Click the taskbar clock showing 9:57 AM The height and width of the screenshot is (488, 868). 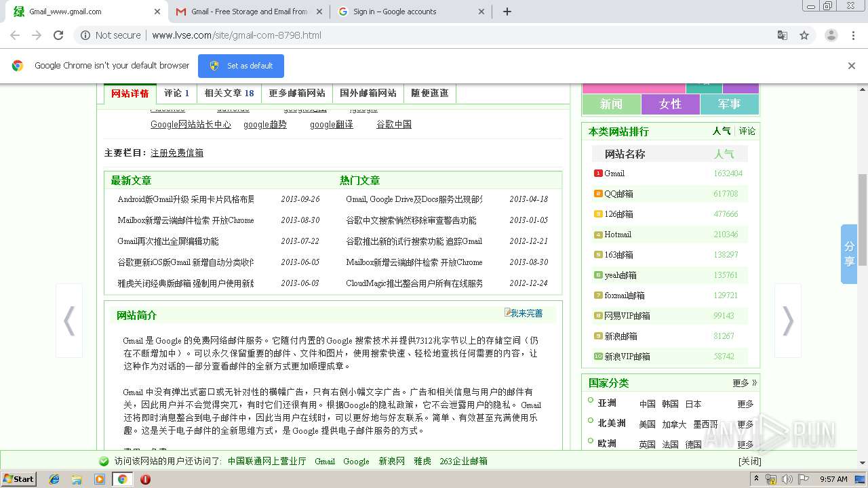pyautogui.click(x=833, y=479)
